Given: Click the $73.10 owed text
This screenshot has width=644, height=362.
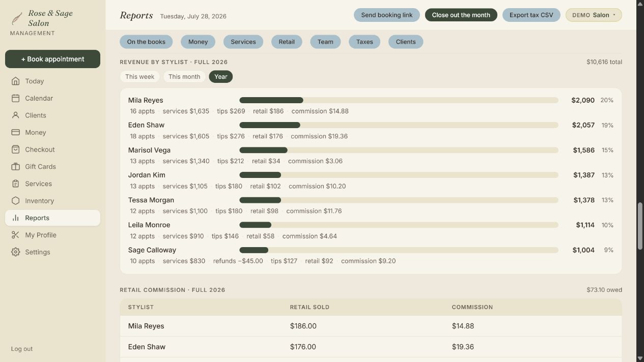Looking at the screenshot, I should pos(604,290).
